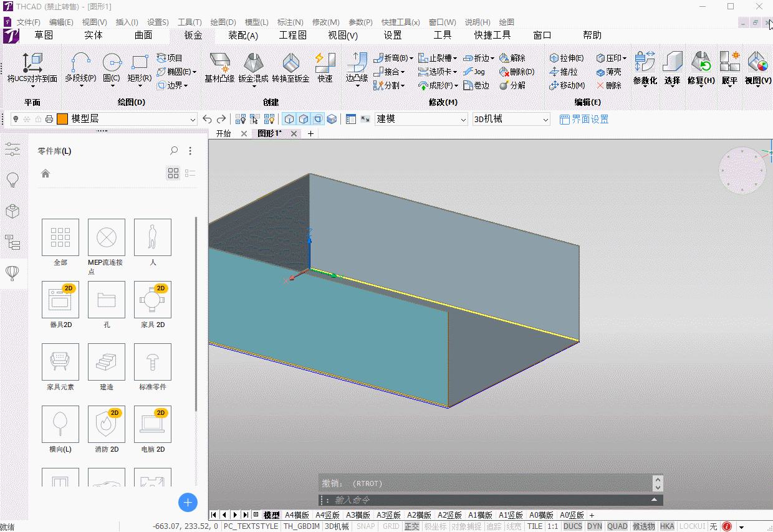Toggle 正交 ortho mode in status bar
This screenshot has height=532, width=773.
click(x=411, y=526)
